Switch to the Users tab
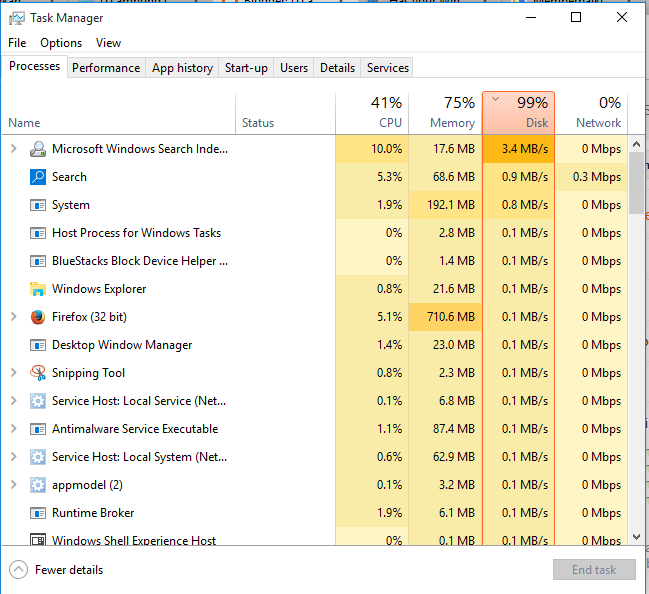Viewport: 649px width, 594px height. coord(294,68)
